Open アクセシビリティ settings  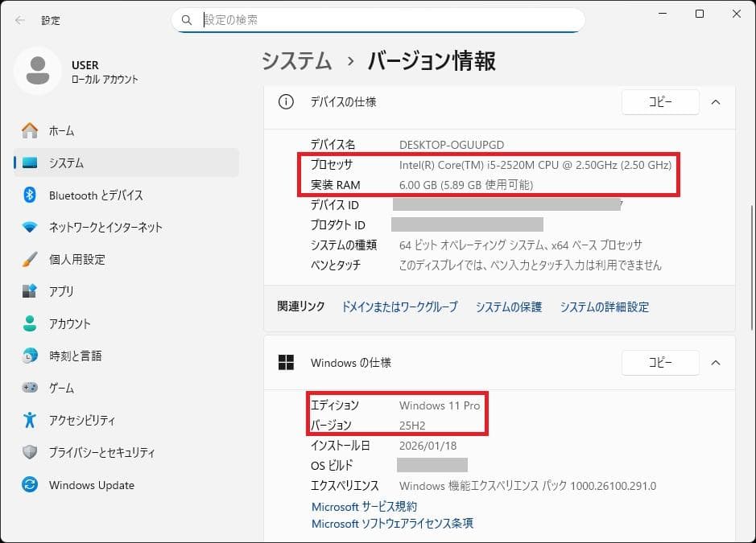coord(126,420)
